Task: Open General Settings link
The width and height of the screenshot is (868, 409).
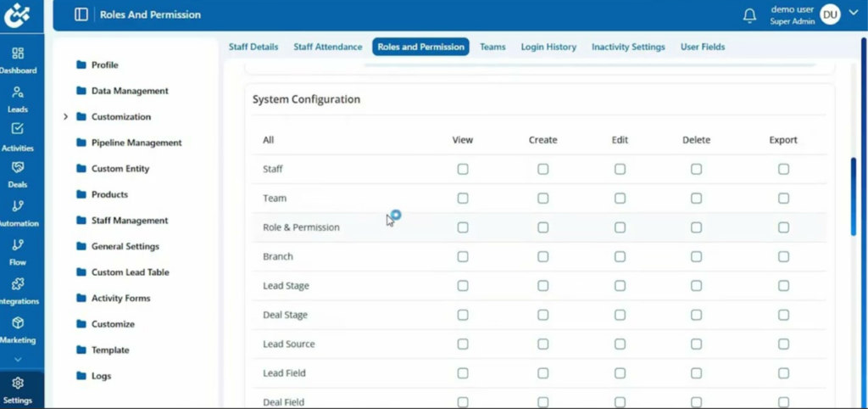Action: pyautogui.click(x=125, y=246)
